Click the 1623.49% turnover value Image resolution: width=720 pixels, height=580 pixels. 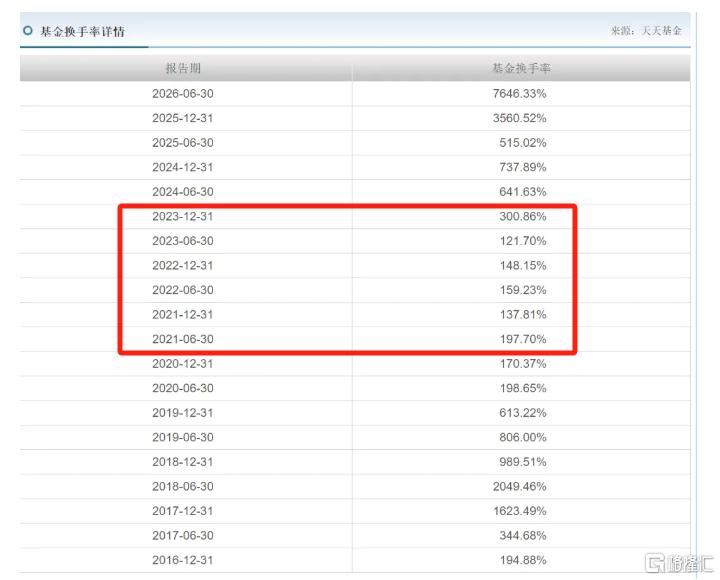[x=519, y=511]
